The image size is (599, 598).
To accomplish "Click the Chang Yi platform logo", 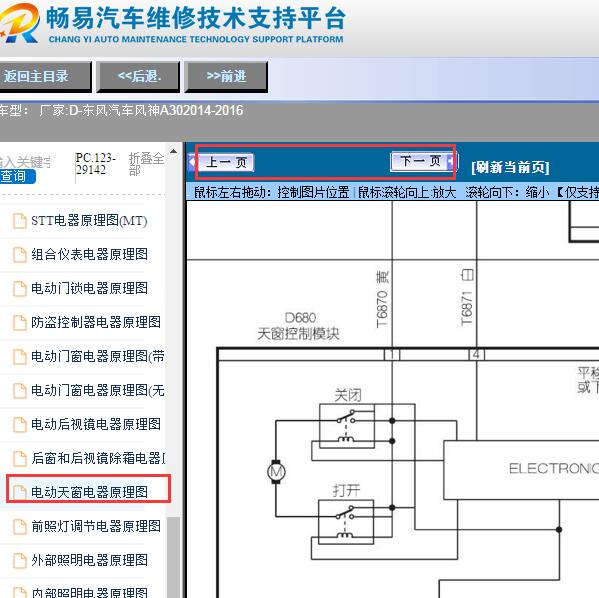I will click(x=19, y=23).
